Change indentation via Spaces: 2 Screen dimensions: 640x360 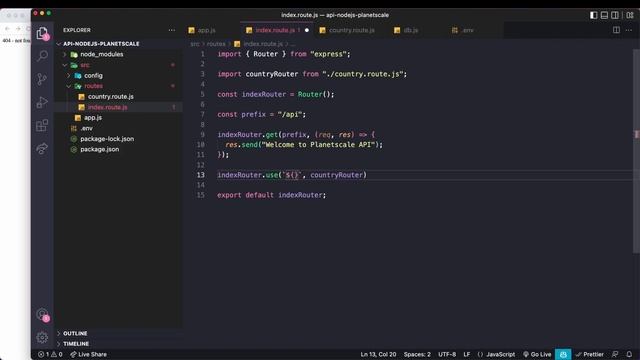pos(417,354)
